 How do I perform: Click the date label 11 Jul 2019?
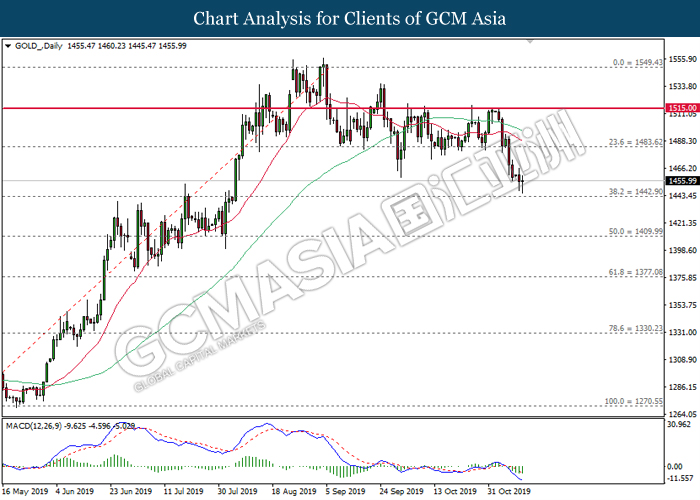click(x=183, y=491)
